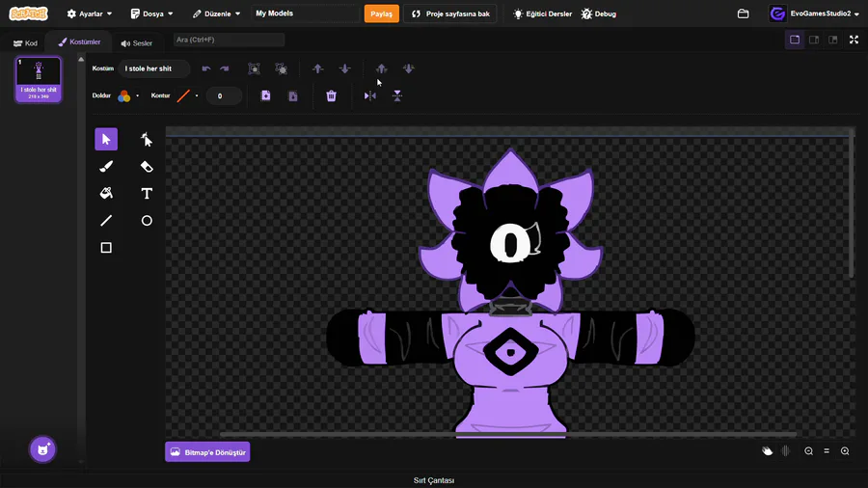Image resolution: width=868 pixels, height=488 pixels.
Task: Select the Circle tool
Action: click(147, 220)
